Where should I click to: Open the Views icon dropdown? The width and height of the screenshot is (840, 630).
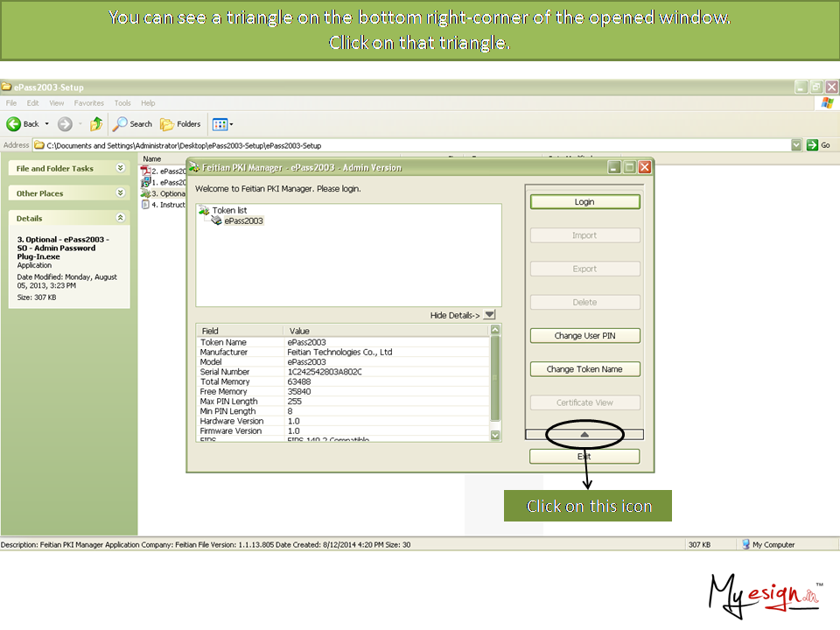pyautogui.click(x=222, y=124)
